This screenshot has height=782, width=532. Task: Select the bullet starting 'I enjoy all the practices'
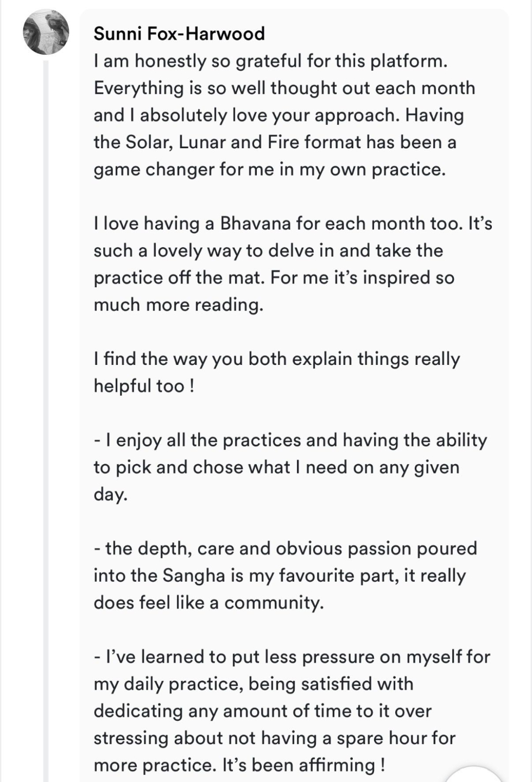click(x=290, y=467)
